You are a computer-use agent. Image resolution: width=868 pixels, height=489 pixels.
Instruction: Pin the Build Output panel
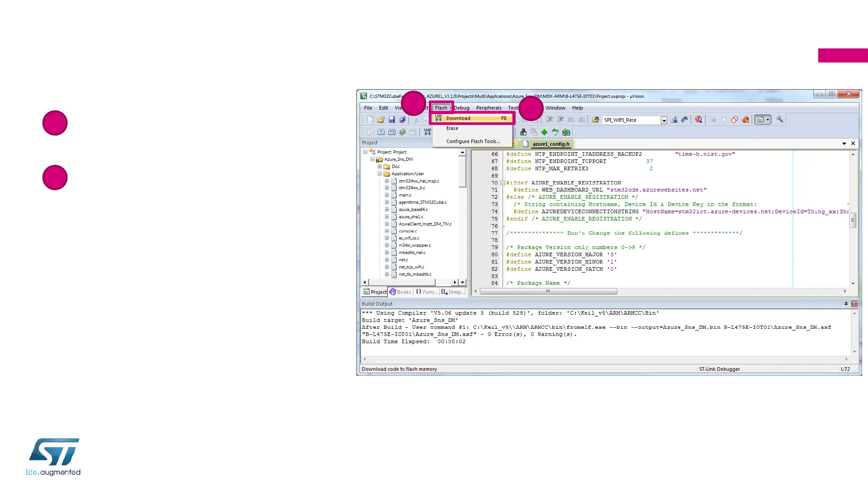point(846,304)
